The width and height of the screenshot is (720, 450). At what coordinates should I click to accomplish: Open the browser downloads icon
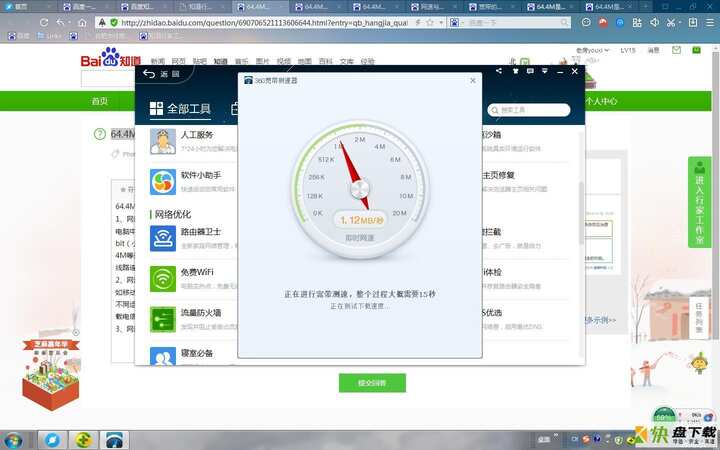coord(693,22)
